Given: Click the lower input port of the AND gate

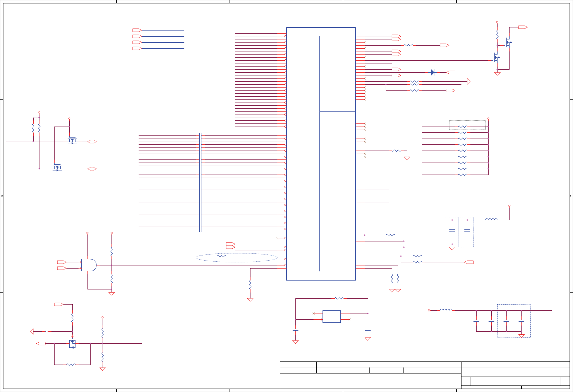Looking at the screenshot, I should 62,268.
